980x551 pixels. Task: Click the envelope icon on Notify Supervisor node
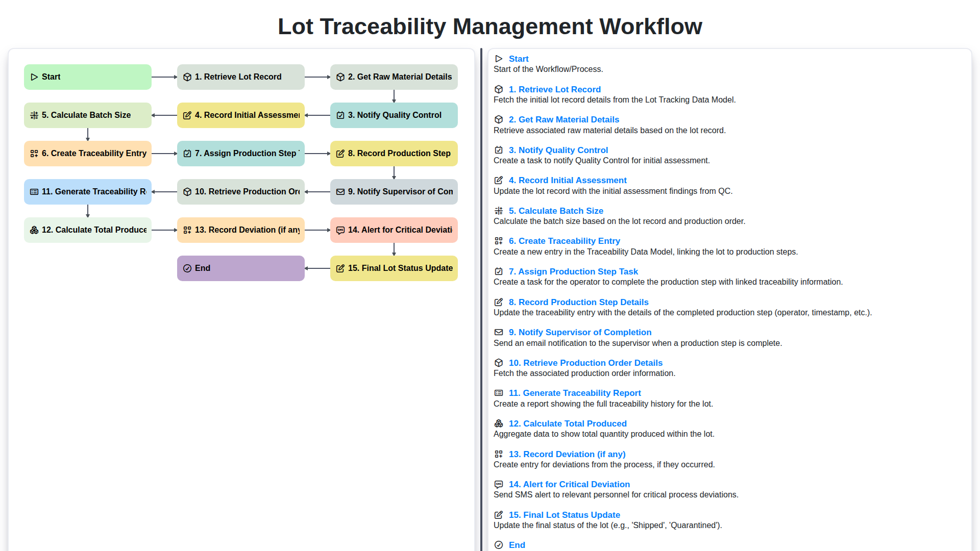(x=340, y=191)
